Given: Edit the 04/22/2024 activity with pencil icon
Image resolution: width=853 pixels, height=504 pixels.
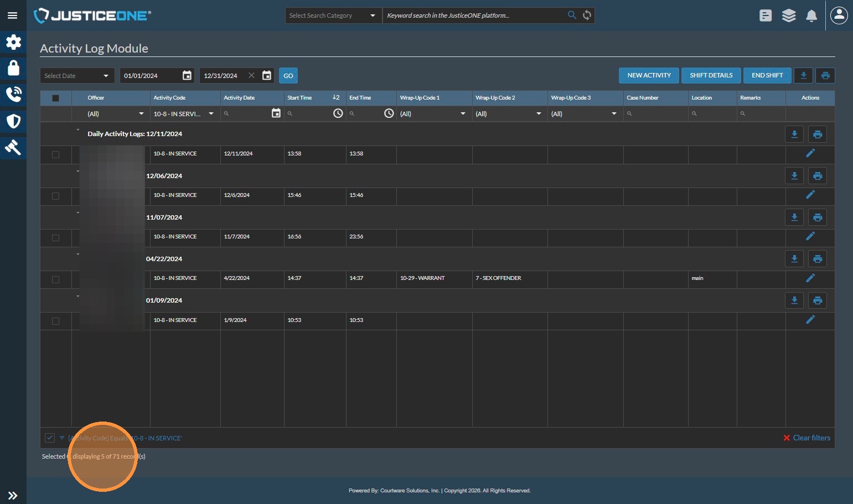Looking at the screenshot, I should pos(810,278).
